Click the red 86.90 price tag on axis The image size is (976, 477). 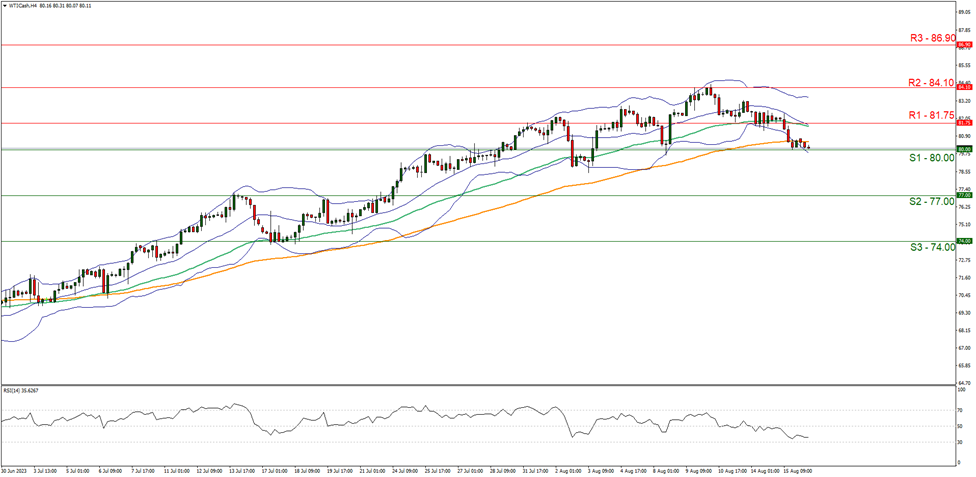pyautogui.click(x=963, y=45)
